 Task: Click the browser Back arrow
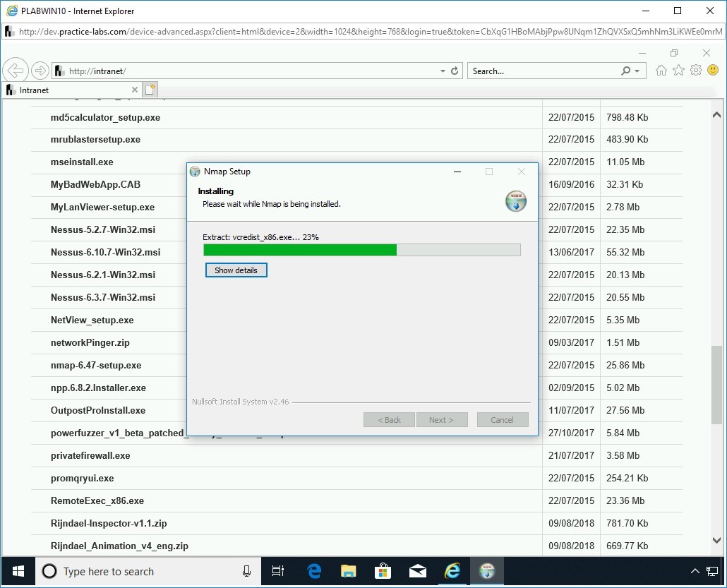[x=15, y=71]
